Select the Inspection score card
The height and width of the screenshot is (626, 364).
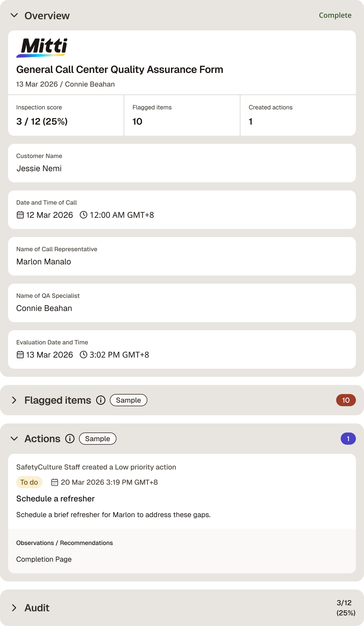tap(66, 115)
